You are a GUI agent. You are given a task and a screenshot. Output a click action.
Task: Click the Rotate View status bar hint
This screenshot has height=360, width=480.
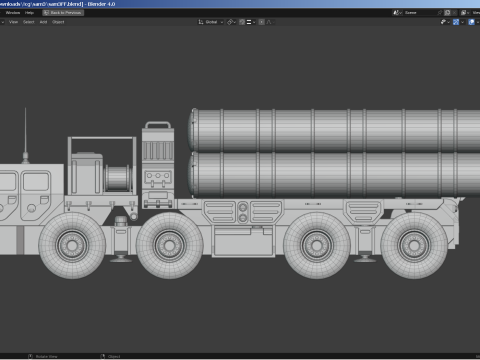[x=43, y=356]
